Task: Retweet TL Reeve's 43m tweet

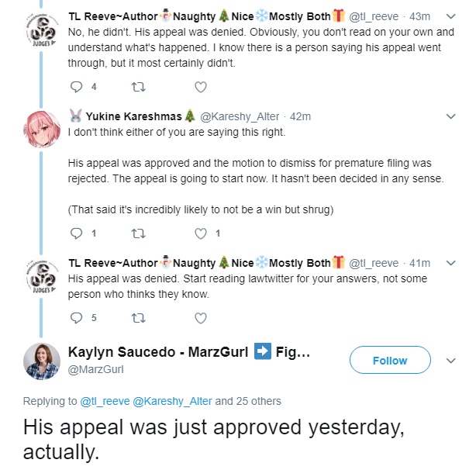Action: click(139, 87)
